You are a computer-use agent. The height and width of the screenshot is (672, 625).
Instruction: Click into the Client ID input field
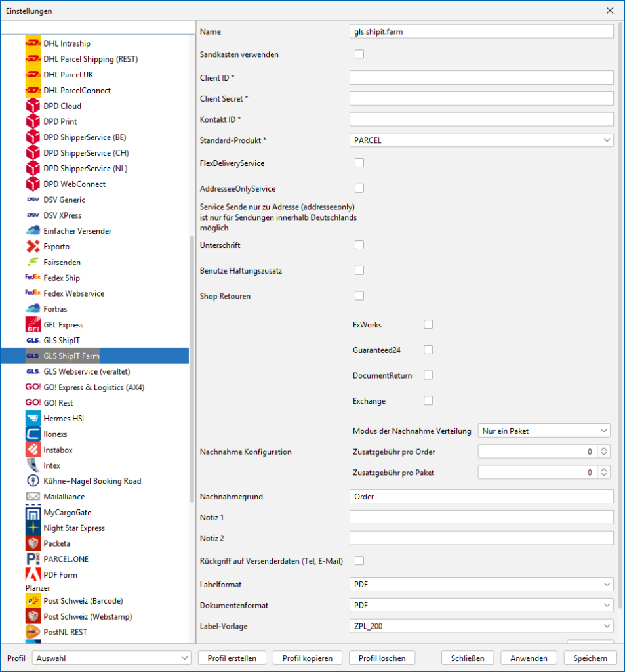481,78
